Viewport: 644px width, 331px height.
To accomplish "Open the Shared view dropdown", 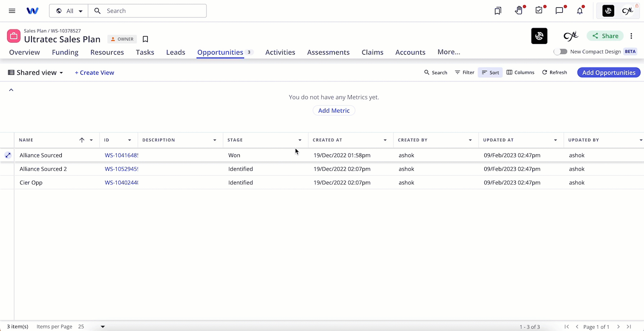I will click(x=36, y=73).
